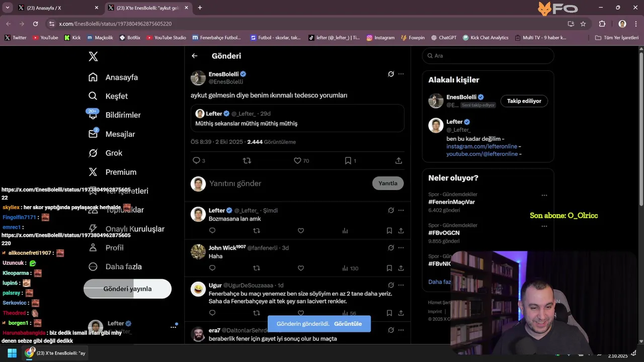Image resolution: width=644 pixels, height=362 pixels.
Task: Open more options on Lefter's reply
Action: click(x=401, y=210)
